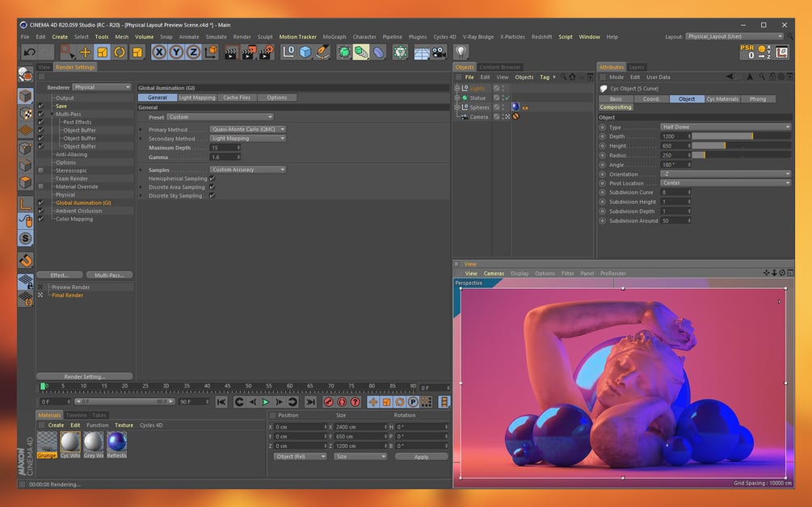Open the Samples Custom Accuracy dropdown

(247, 170)
